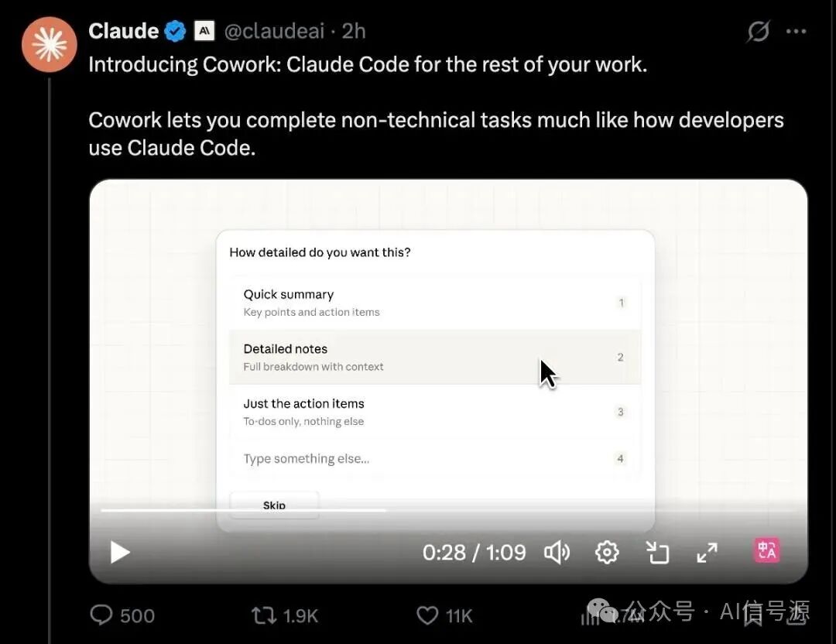The image size is (836, 644).
Task: Reply to the Claude tweet
Action: [x=103, y=615]
